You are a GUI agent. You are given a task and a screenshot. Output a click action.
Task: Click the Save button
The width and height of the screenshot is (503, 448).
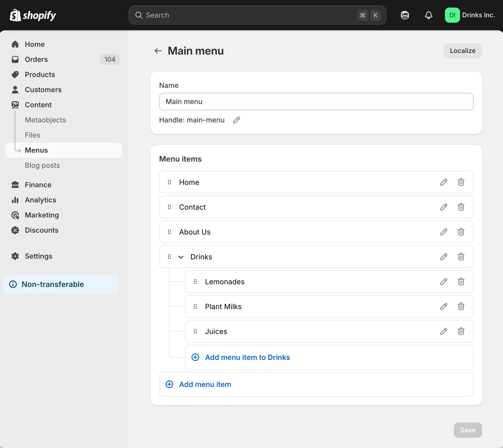click(468, 430)
